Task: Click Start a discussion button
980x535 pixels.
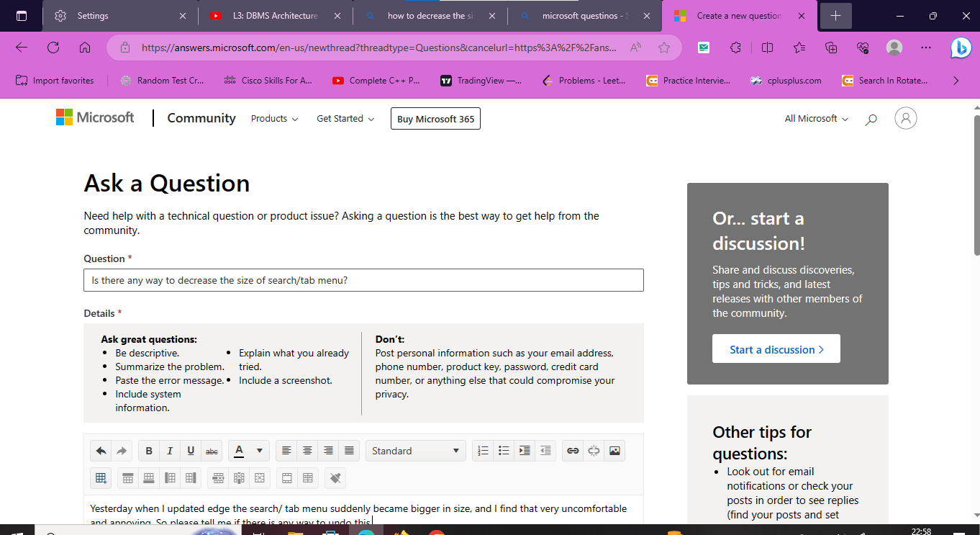Action: pos(776,349)
